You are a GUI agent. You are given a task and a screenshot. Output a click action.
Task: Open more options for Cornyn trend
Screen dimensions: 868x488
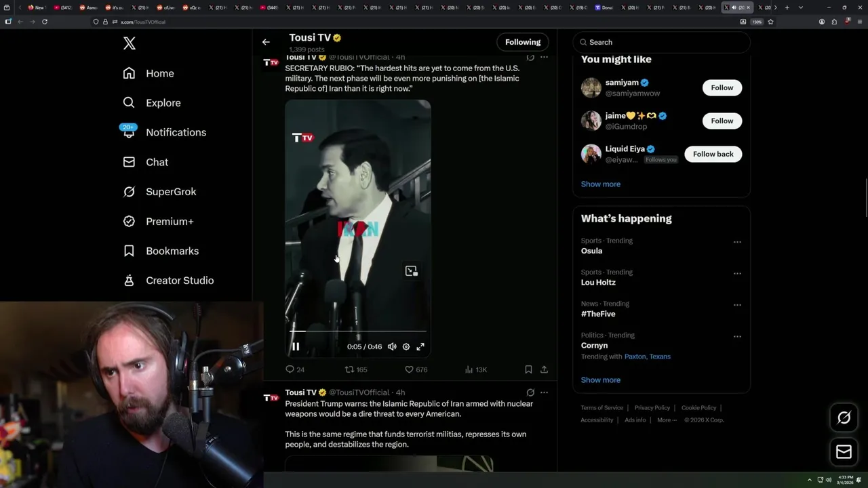(x=737, y=336)
